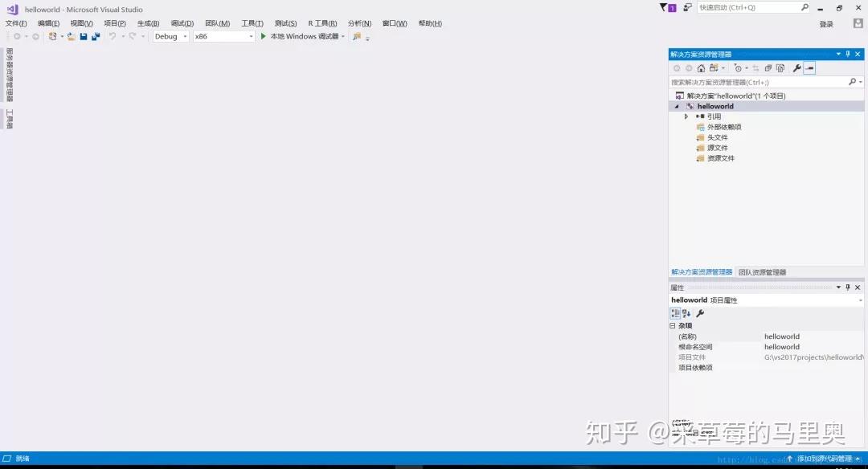Toggle auto-hide pin on Solution Explorer panel
This screenshot has width=868, height=469.
(848, 54)
